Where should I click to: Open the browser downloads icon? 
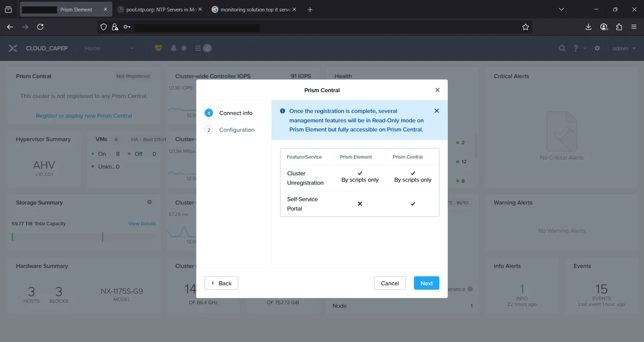(588, 27)
